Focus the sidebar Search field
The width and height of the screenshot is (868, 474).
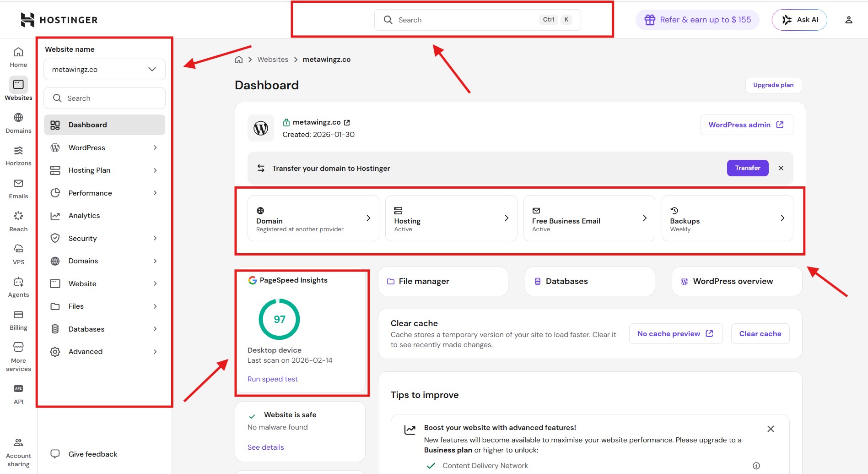(x=104, y=98)
